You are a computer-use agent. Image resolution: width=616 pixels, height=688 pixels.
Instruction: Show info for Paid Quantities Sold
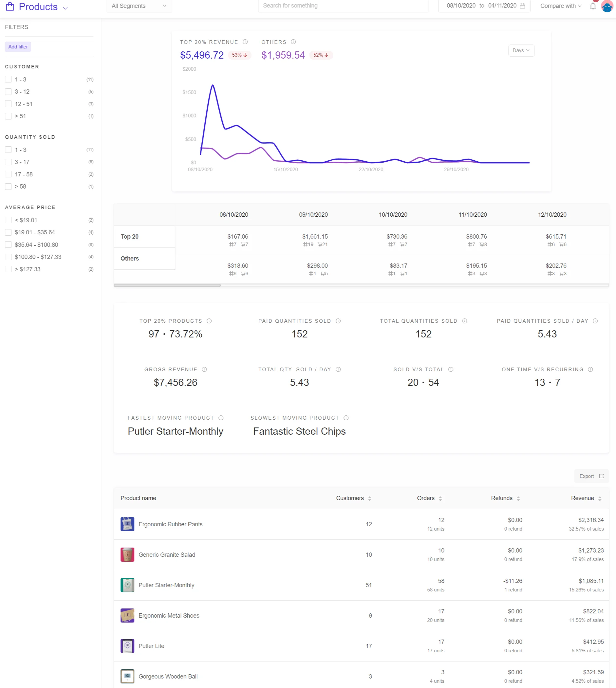[x=338, y=321]
